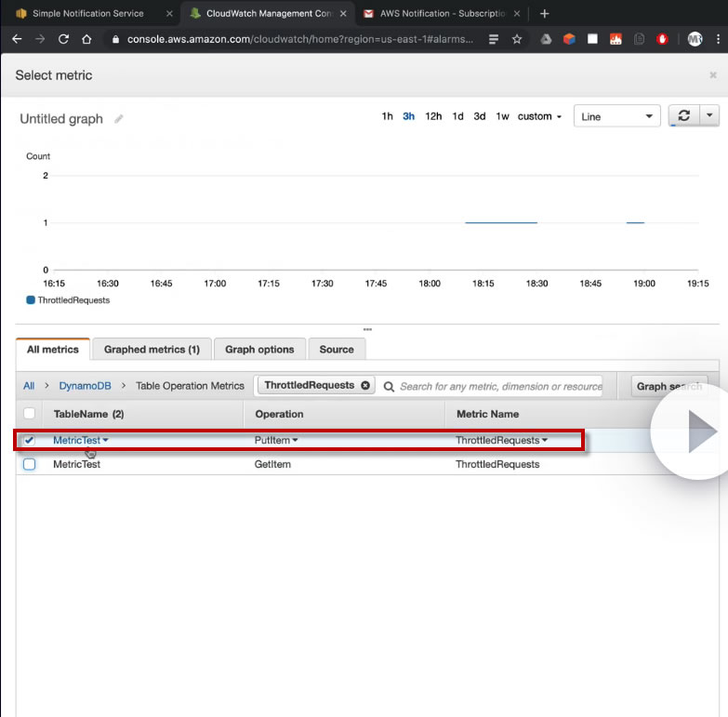Click the orange cube extension icon
The width and height of the screenshot is (728, 717).
569,39
